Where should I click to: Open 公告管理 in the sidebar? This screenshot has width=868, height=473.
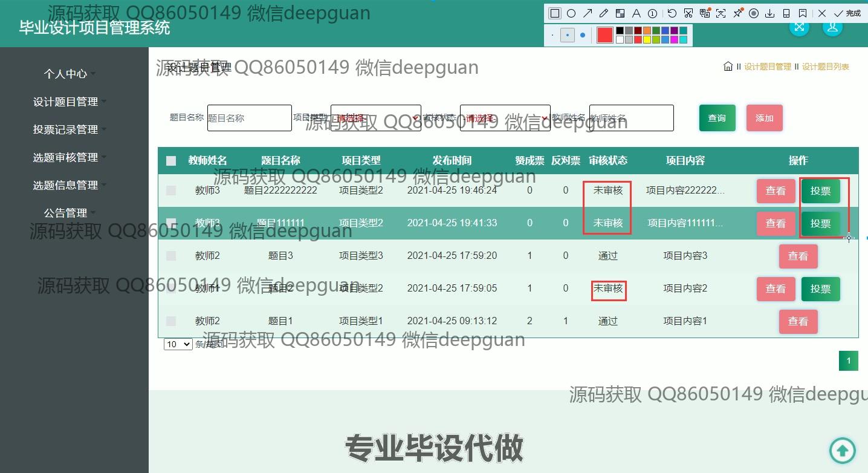click(66, 213)
